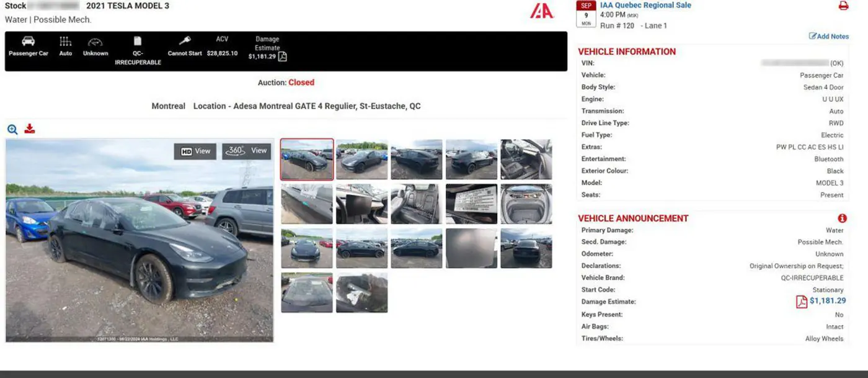
Task: Click the RWD drive line value
Action: point(836,124)
